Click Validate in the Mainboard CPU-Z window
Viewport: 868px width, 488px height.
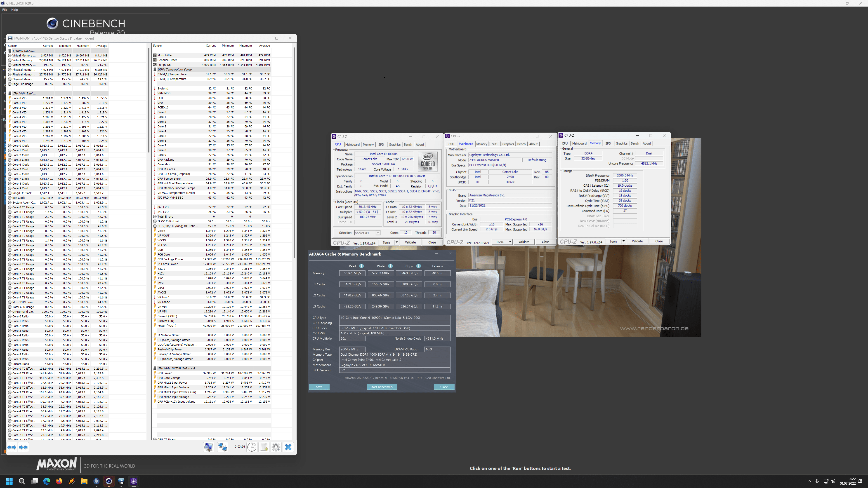pos(524,242)
